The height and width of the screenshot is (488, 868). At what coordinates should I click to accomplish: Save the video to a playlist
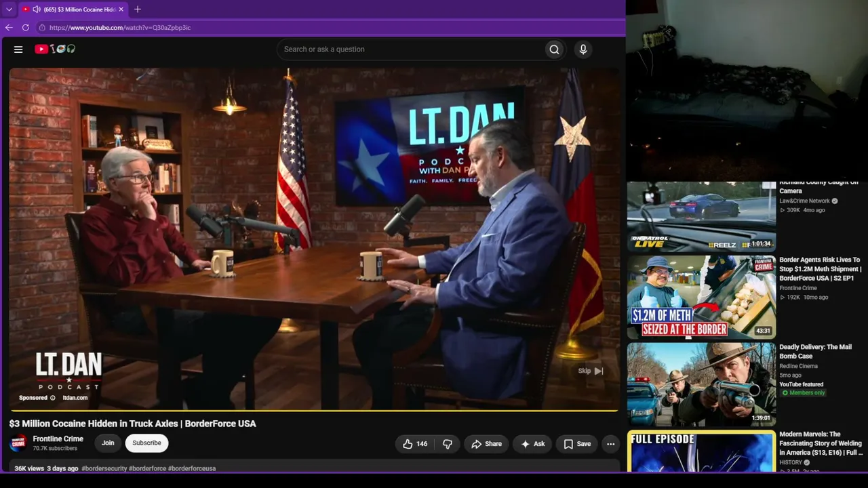[x=577, y=444]
